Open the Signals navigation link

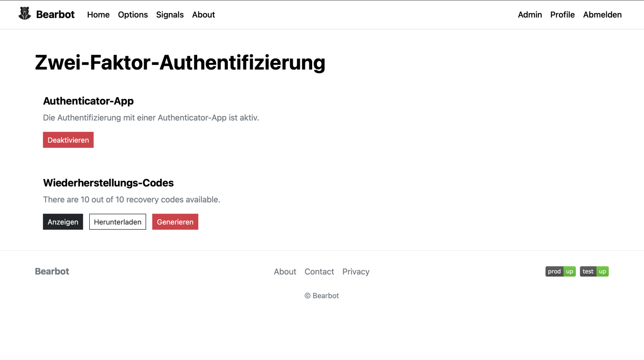click(170, 14)
